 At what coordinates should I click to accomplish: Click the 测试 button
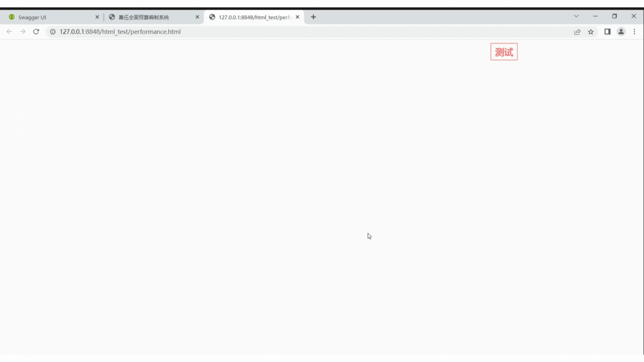pos(504,51)
